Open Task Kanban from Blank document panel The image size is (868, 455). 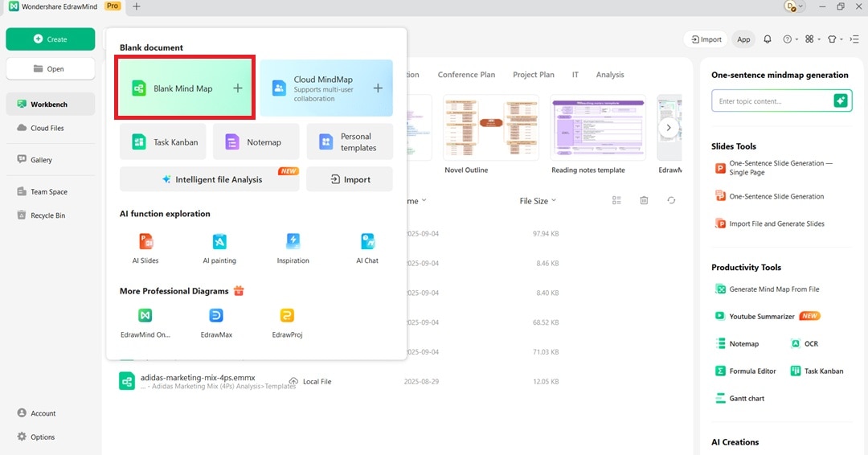click(162, 141)
